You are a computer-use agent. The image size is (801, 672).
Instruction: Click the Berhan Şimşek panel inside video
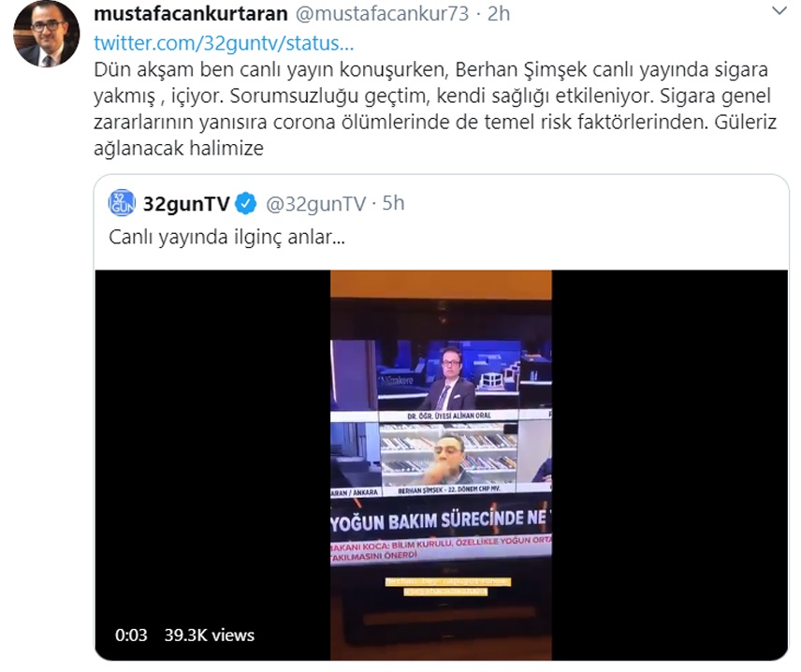click(x=449, y=459)
